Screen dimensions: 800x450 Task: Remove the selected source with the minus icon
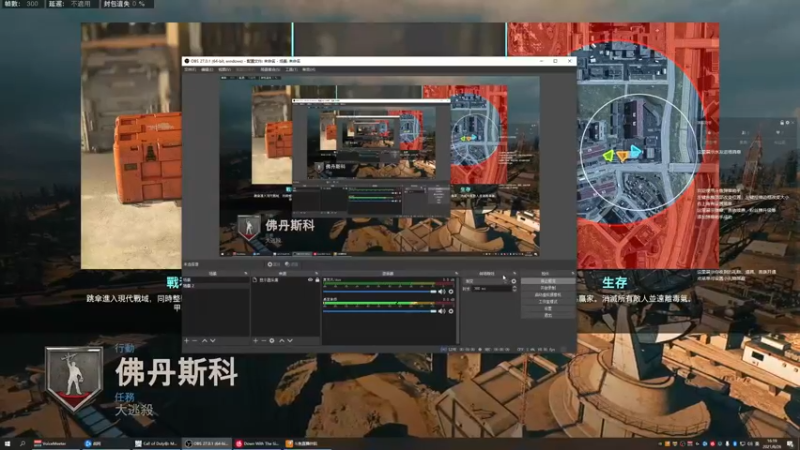pyautogui.click(x=263, y=340)
